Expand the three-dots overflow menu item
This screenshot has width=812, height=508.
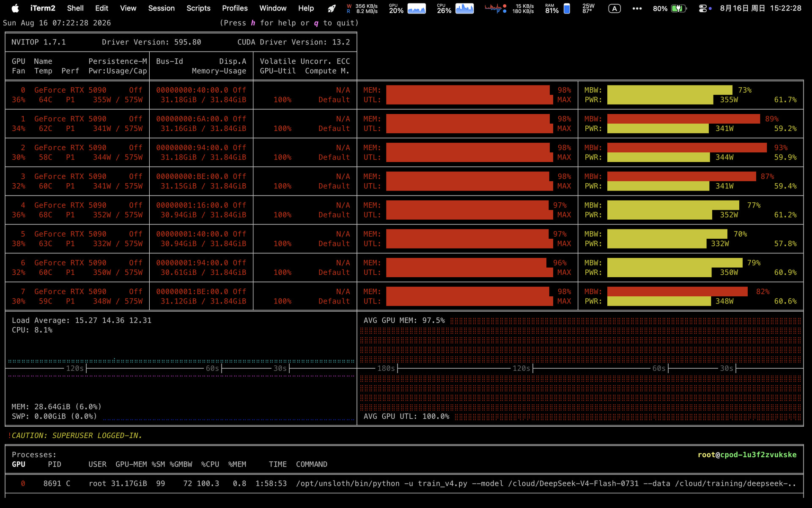coord(637,8)
